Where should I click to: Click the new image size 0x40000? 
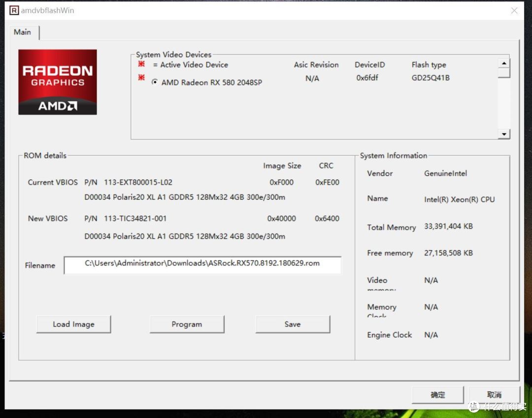point(282,219)
